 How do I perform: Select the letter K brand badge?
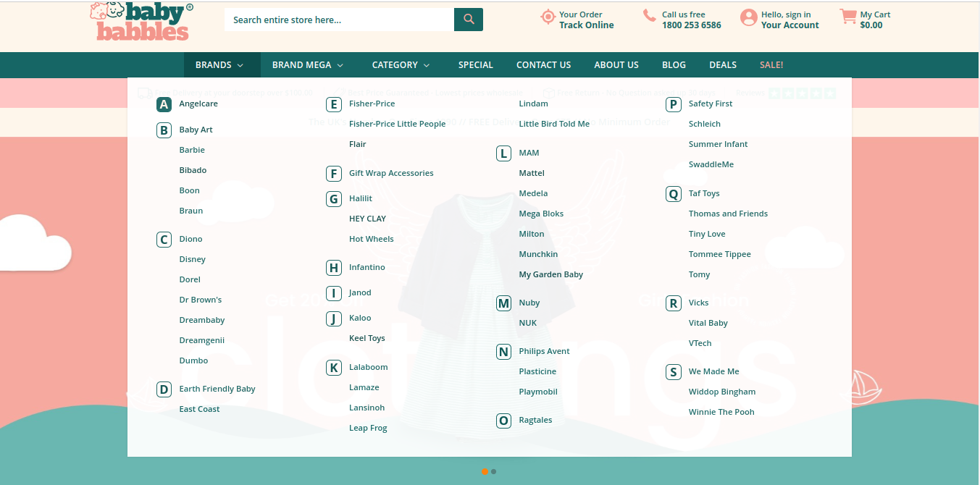(x=334, y=368)
